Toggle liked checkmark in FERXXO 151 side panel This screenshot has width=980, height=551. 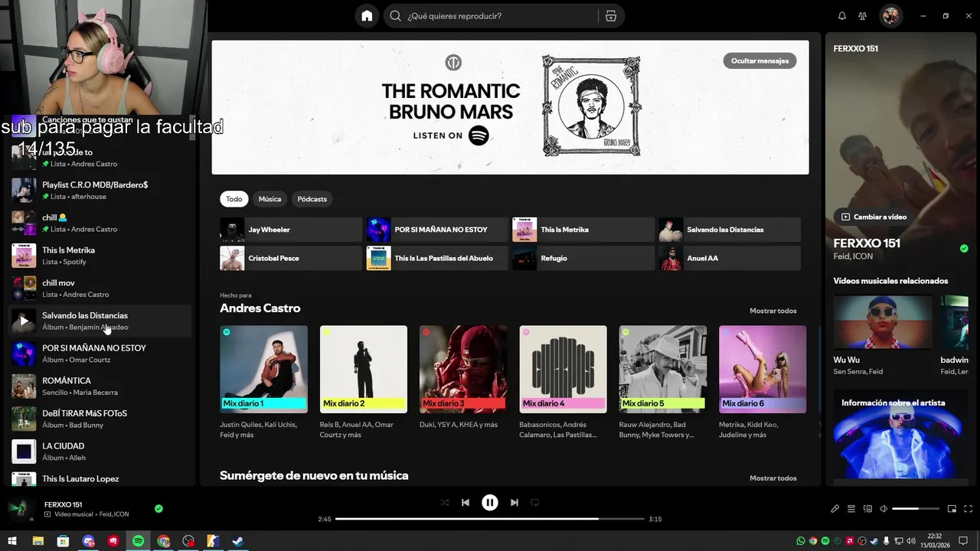[x=964, y=249]
